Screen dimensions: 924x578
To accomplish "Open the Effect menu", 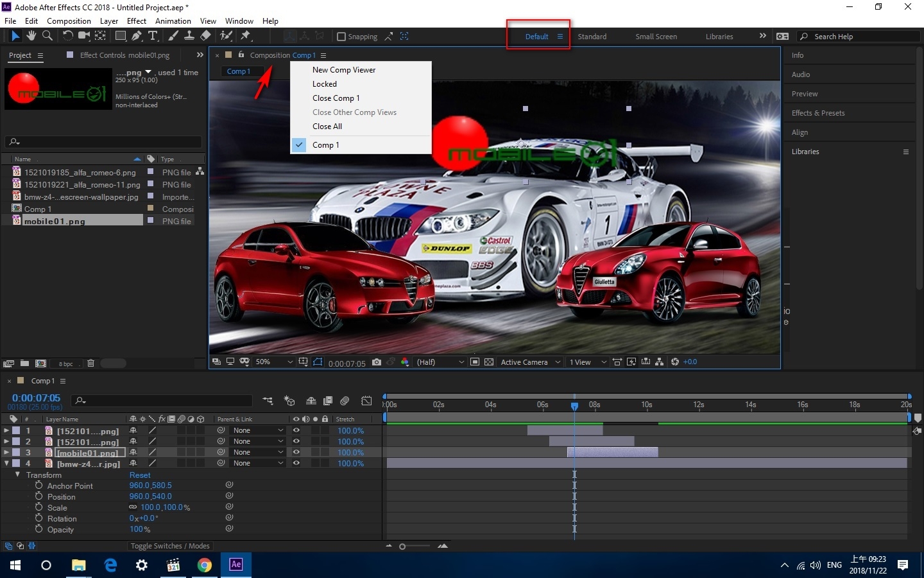I will (137, 21).
